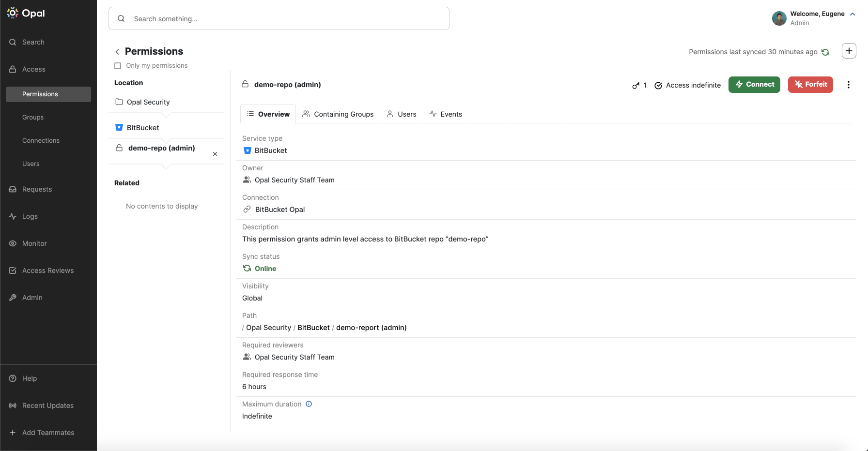
Task: Click 'Opal Security' in the Path
Action: 268,328
